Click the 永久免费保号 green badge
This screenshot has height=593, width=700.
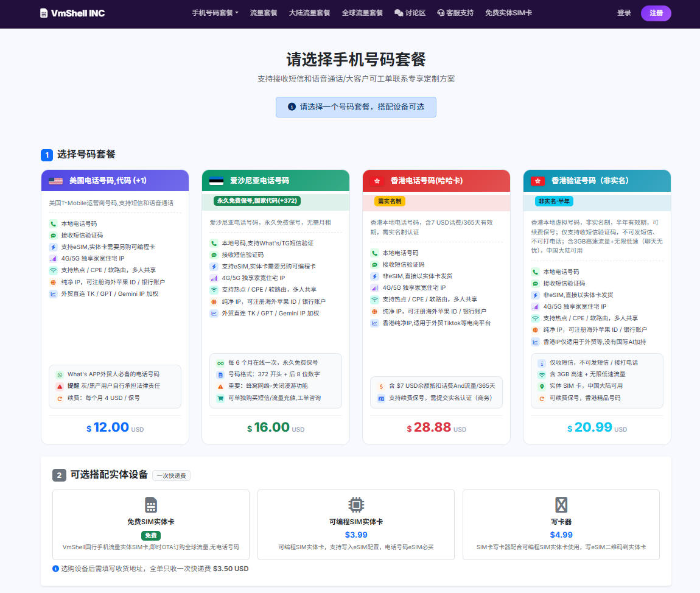point(257,200)
